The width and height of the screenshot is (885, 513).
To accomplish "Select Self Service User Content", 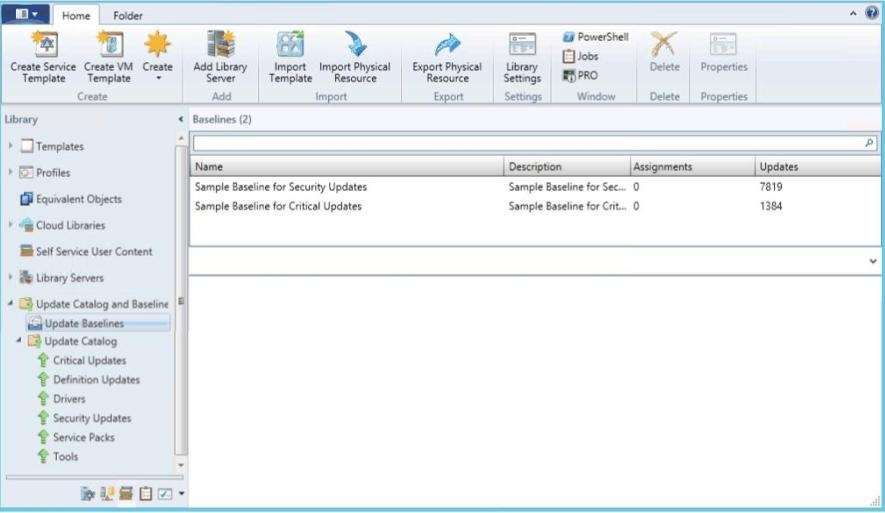I will click(94, 252).
